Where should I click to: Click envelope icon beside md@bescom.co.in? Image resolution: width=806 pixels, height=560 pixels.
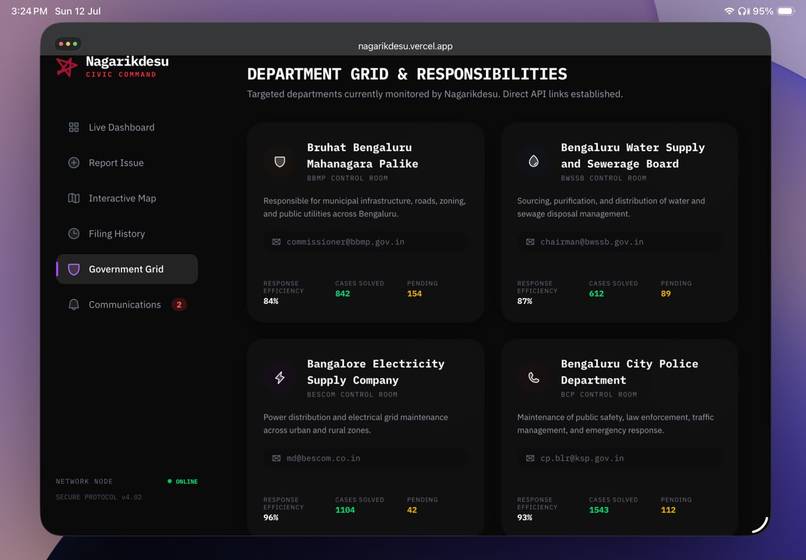pyautogui.click(x=276, y=458)
